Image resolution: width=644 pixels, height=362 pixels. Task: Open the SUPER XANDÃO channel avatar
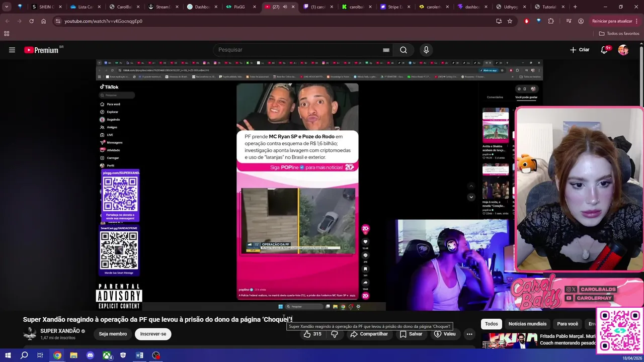pos(30,334)
